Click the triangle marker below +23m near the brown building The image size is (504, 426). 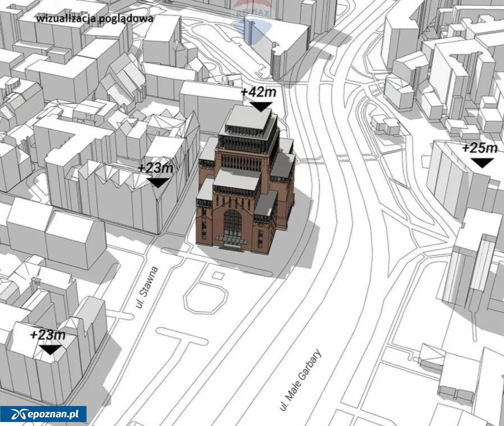pos(158,183)
